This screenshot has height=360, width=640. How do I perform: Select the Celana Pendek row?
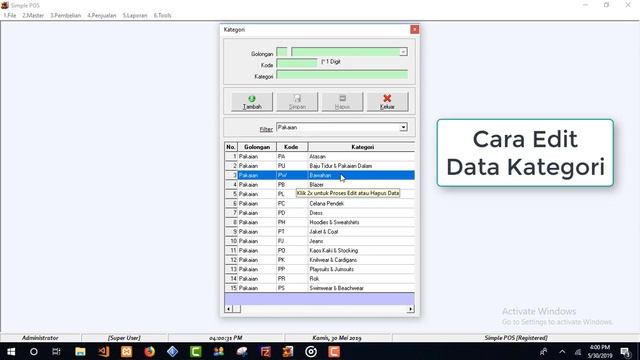click(x=320, y=203)
